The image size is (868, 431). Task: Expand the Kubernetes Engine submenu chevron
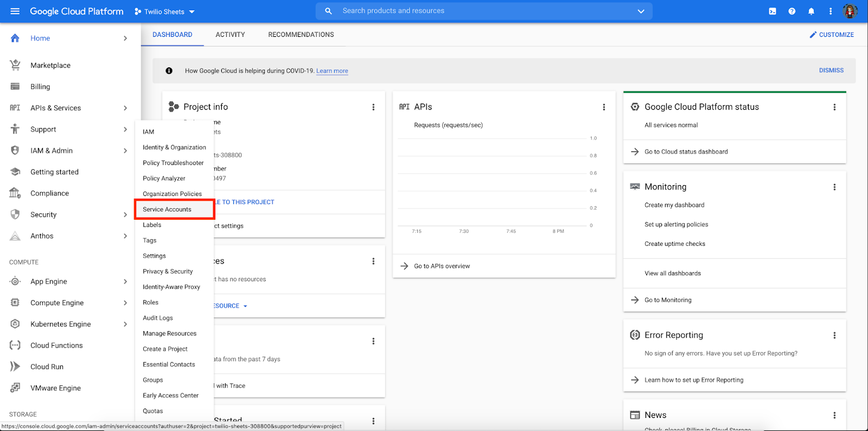(125, 324)
